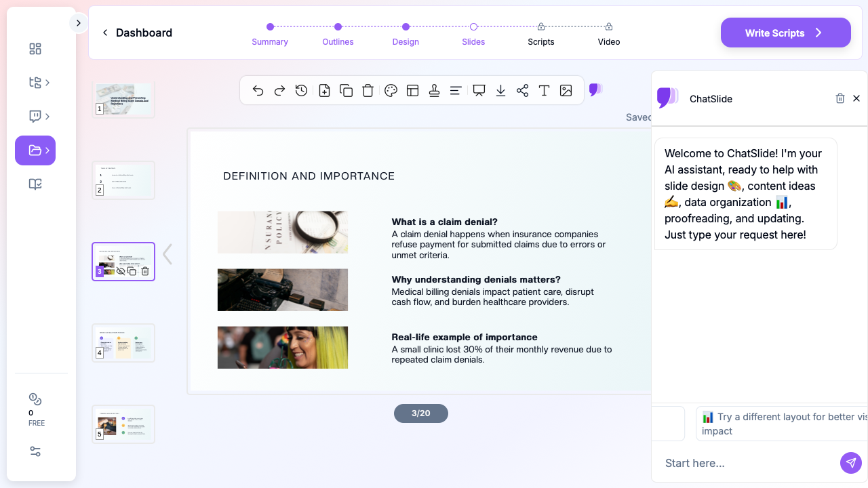
Task: Go to the Summary step
Action: tap(270, 27)
